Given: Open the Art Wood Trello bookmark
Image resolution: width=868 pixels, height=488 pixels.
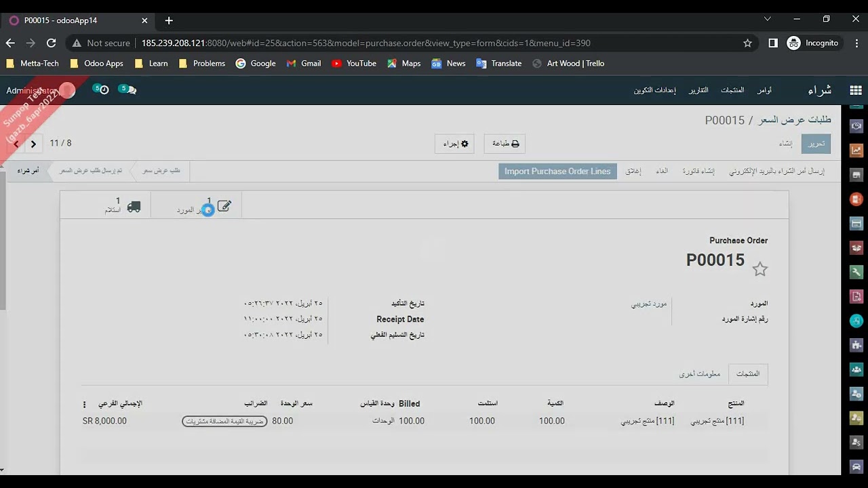Looking at the screenshot, I should [x=568, y=63].
